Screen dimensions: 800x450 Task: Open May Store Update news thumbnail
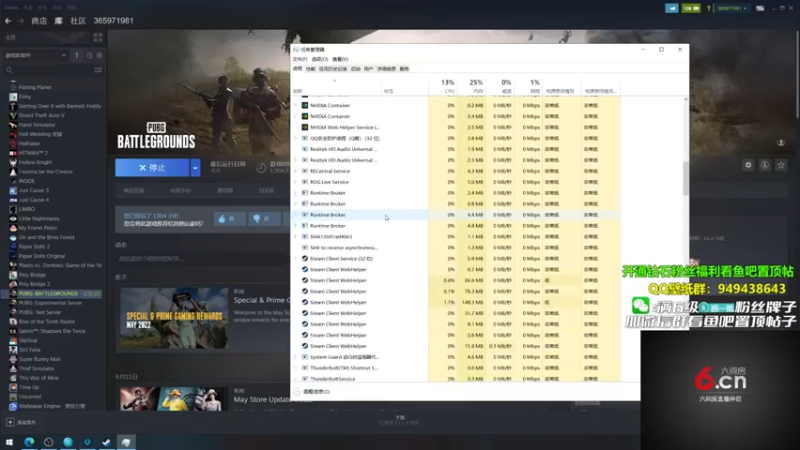tap(174, 398)
